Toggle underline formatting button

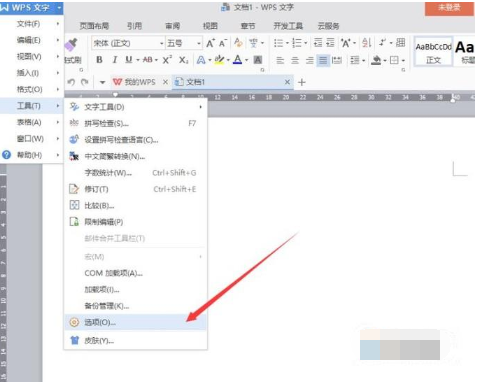coord(129,60)
